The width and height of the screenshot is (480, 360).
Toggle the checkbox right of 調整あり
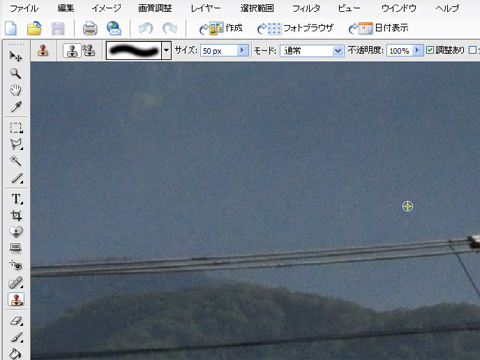click(472, 50)
